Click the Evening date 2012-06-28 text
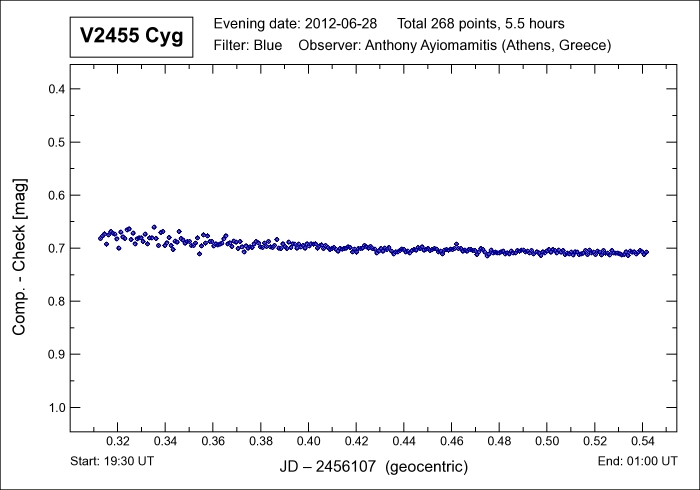The image size is (700, 490). pos(296,23)
